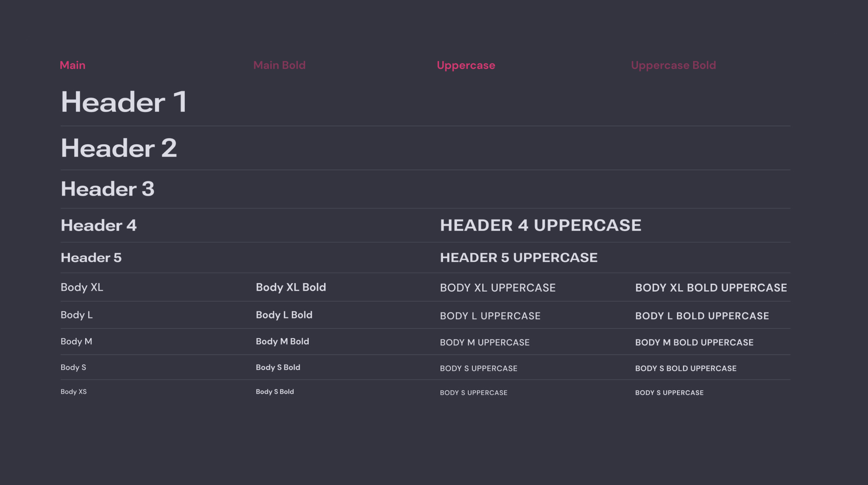The width and height of the screenshot is (868, 485).
Task: Select the Body S text sample
Action: click(x=73, y=367)
